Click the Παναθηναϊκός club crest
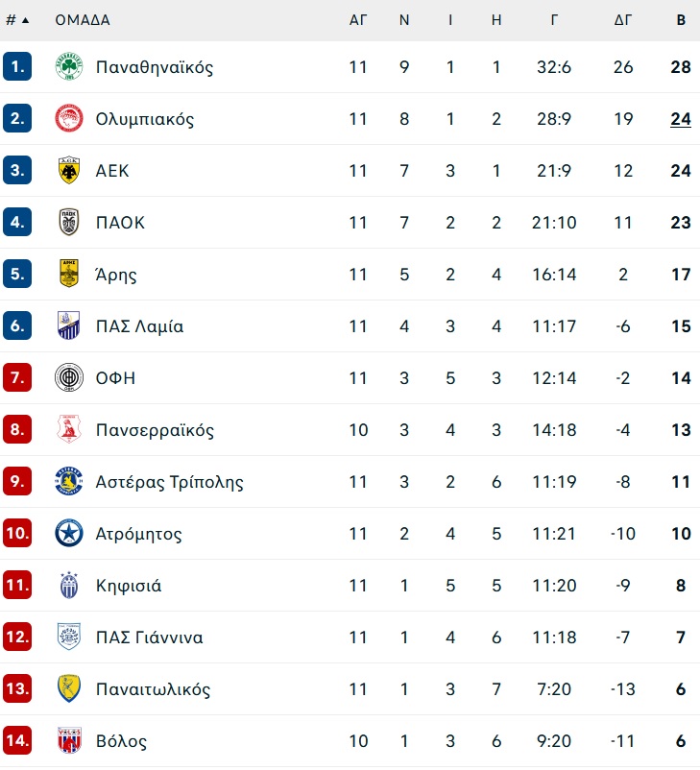The image size is (700, 770). tap(69, 67)
